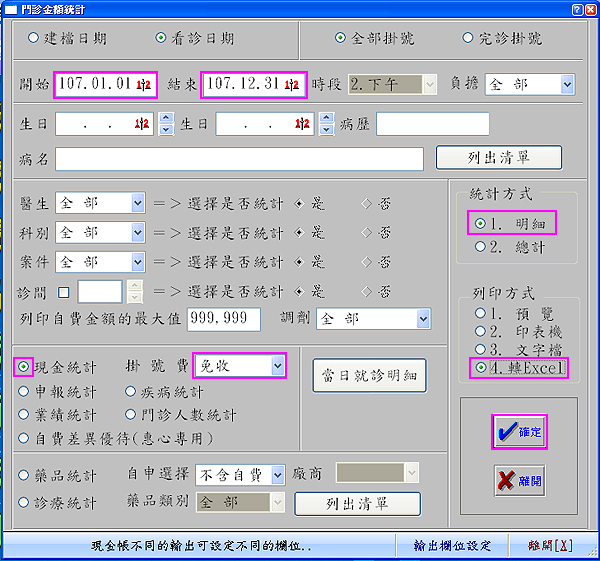Image resolution: width=600 pixels, height=561 pixels.
Task: Select 1. 預覽 print preview option
Action: click(x=481, y=314)
